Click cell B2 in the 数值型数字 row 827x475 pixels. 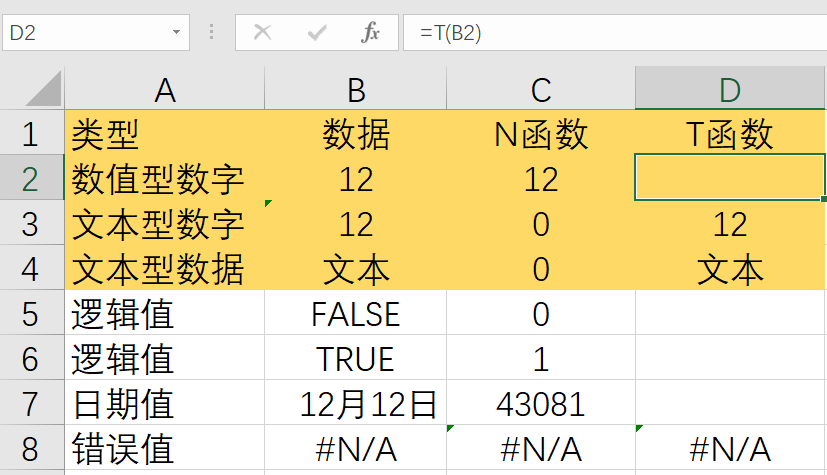(355, 178)
